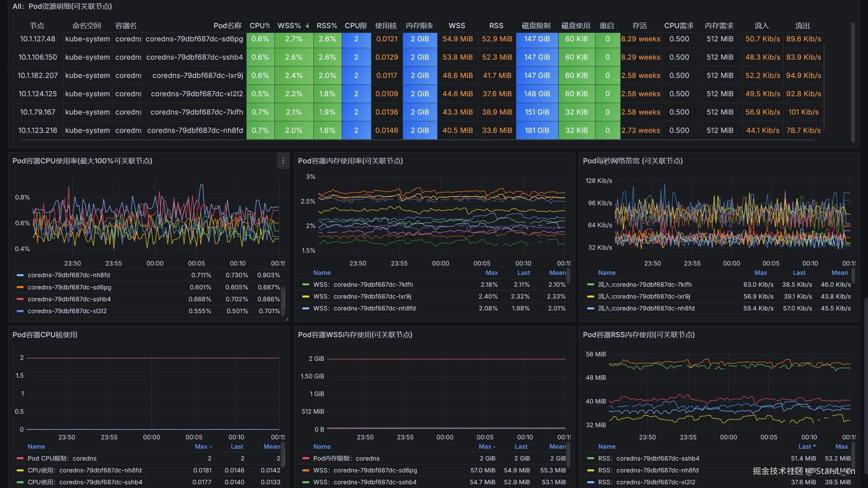Open the CPU usage panel three-dot menu
The image size is (868, 488).
283,161
